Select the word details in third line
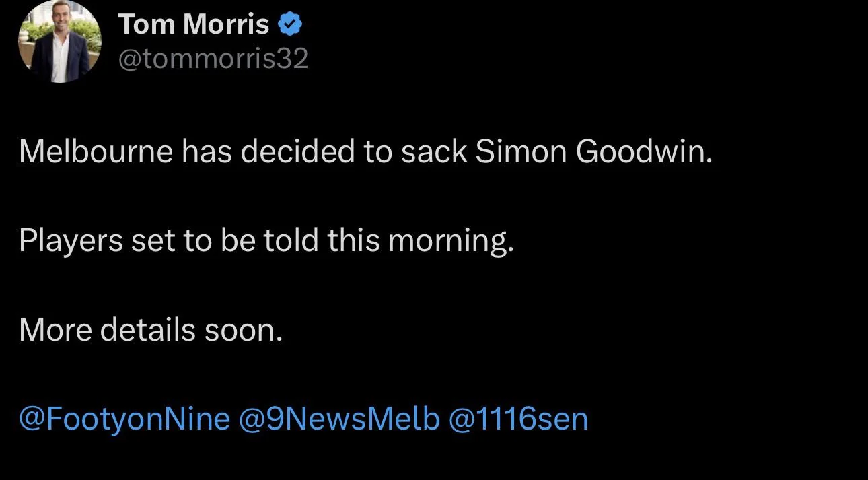 (148, 330)
